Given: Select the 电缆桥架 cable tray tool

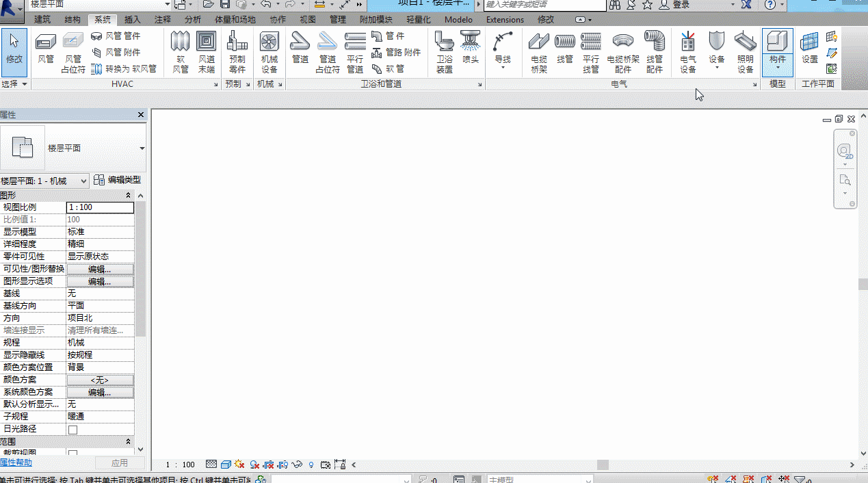Looking at the screenshot, I should click(x=539, y=52).
